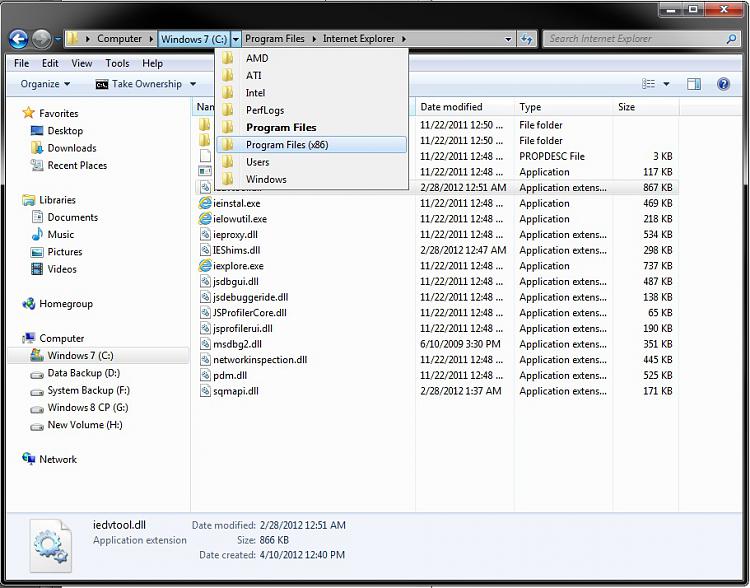Go back with the blue Back arrow
This screenshot has width=750, height=588.
coord(19,39)
